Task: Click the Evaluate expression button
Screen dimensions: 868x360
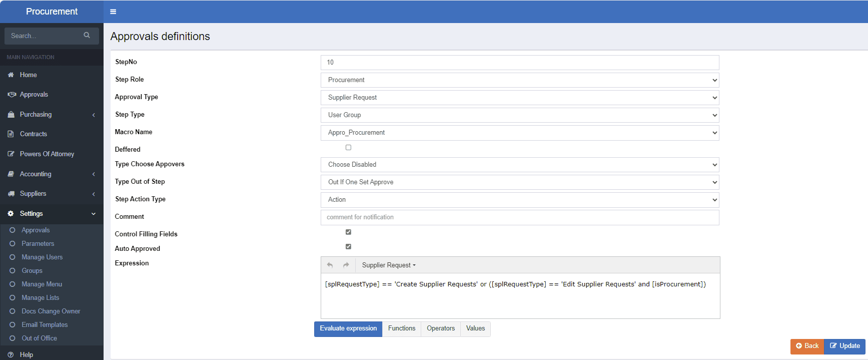Action: pyautogui.click(x=348, y=328)
